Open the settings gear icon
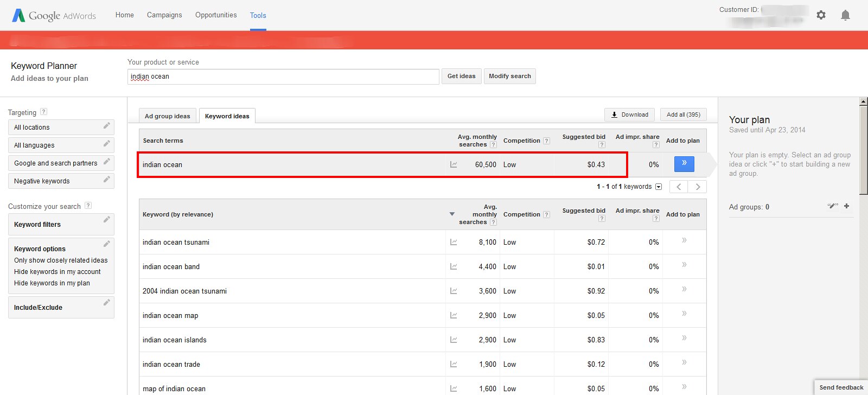The height and width of the screenshot is (395, 868). [x=821, y=15]
